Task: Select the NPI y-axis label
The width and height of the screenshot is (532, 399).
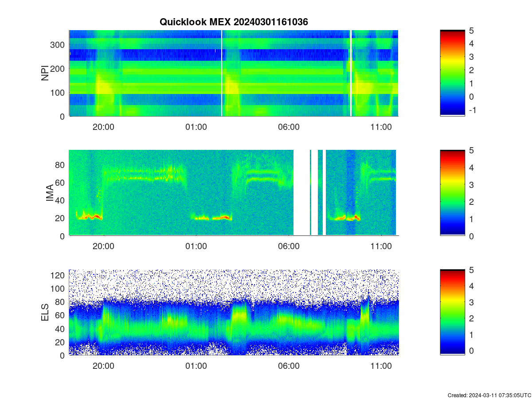Action: (46, 73)
